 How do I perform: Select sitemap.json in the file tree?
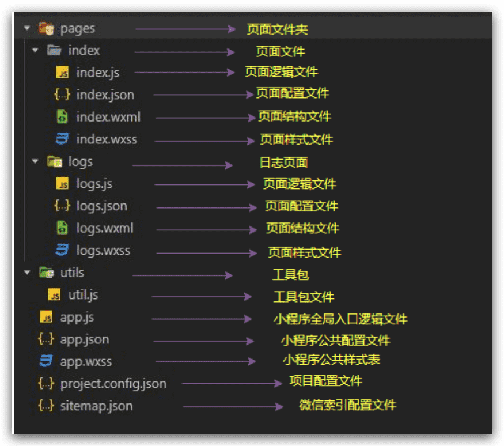[96, 406]
